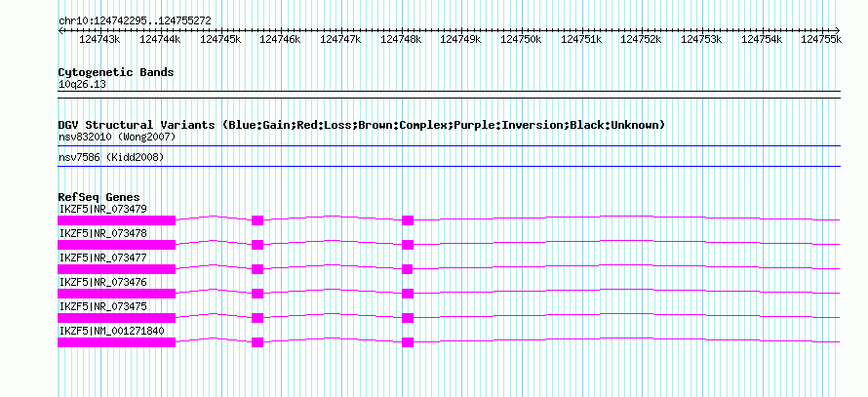The height and width of the screenshot is (397, 868).
Task: Click transcript label IKZF5|NM_001271840
Action: coord(112,331)
